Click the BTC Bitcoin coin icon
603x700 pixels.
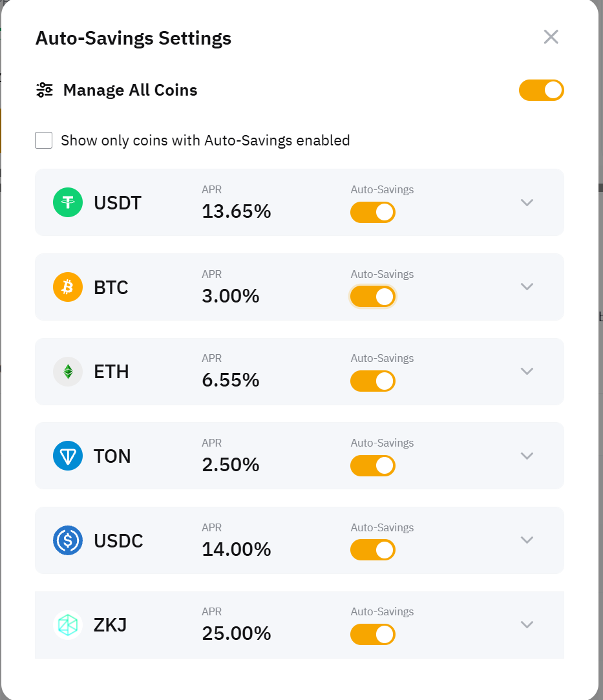coord(68,287)
